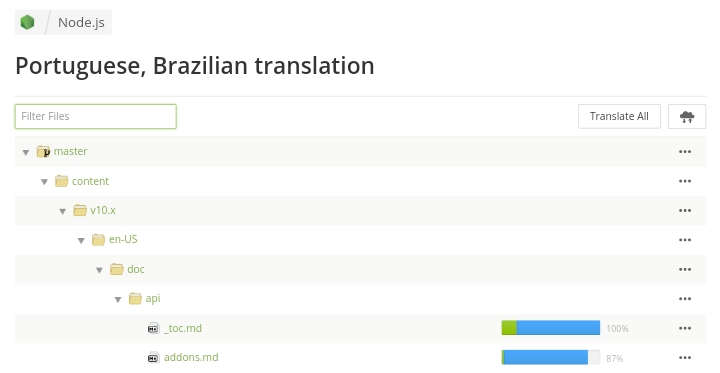Open the _toc.md file link
The width and height of the screenshot is (720, 373).
click(x=183, y=328)
